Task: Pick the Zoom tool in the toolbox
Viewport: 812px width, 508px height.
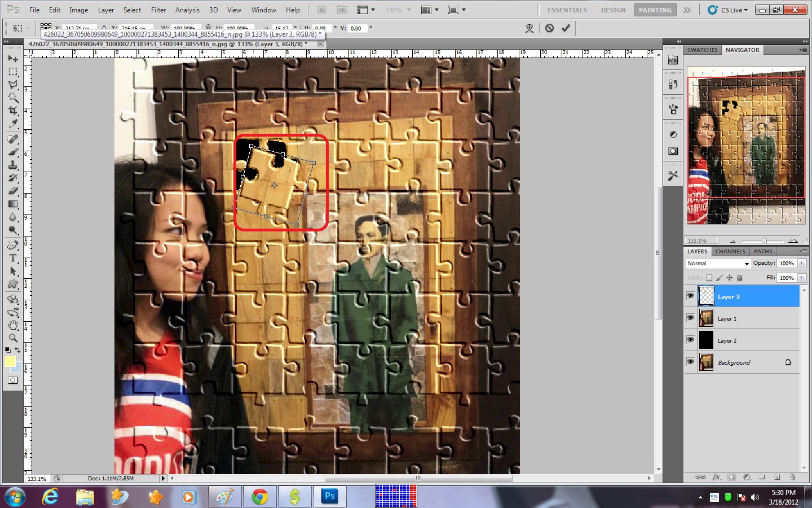Action: tap(13, 338)
